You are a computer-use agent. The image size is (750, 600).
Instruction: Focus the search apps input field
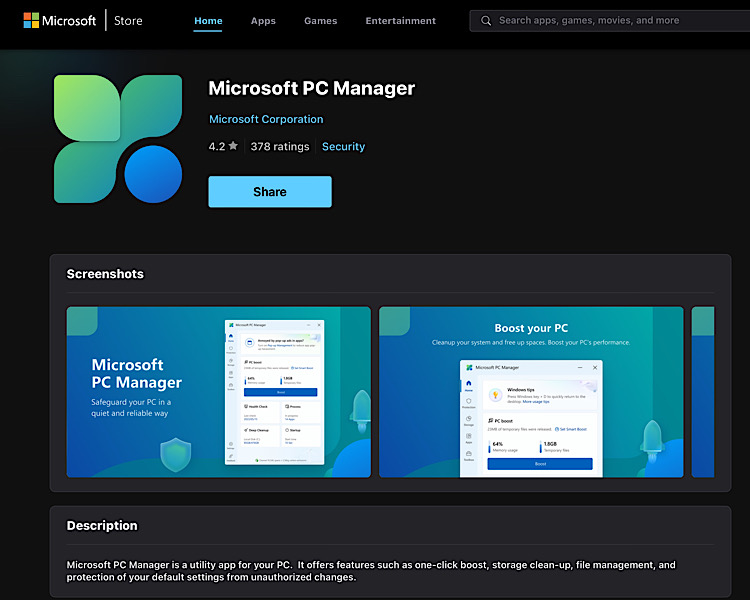point(610,21)
